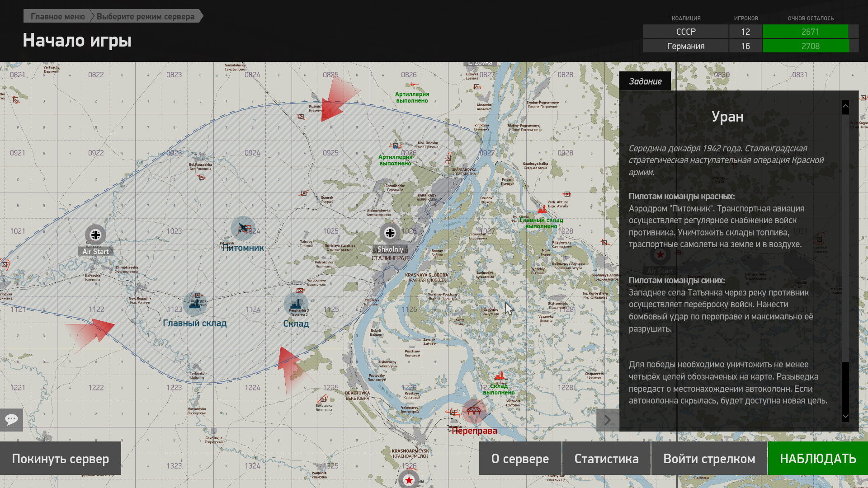The height and width of the screenshot is (488, 868).
Task: Select the Air Start German airfield icon
Action: pyautogui.click(x=95, y=235)
